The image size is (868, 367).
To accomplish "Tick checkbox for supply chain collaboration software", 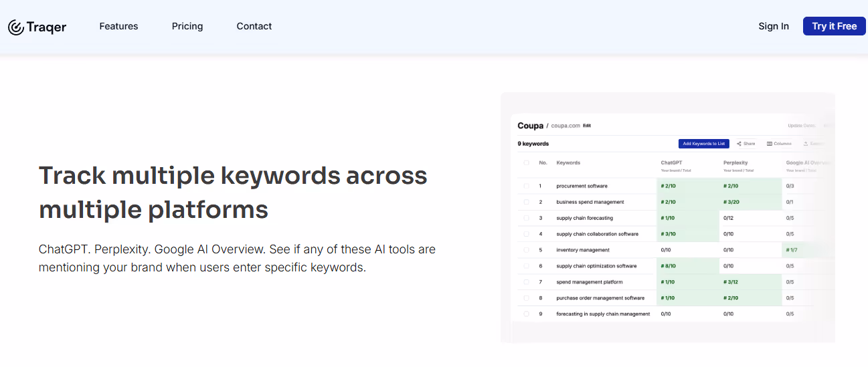I will 526,234.
